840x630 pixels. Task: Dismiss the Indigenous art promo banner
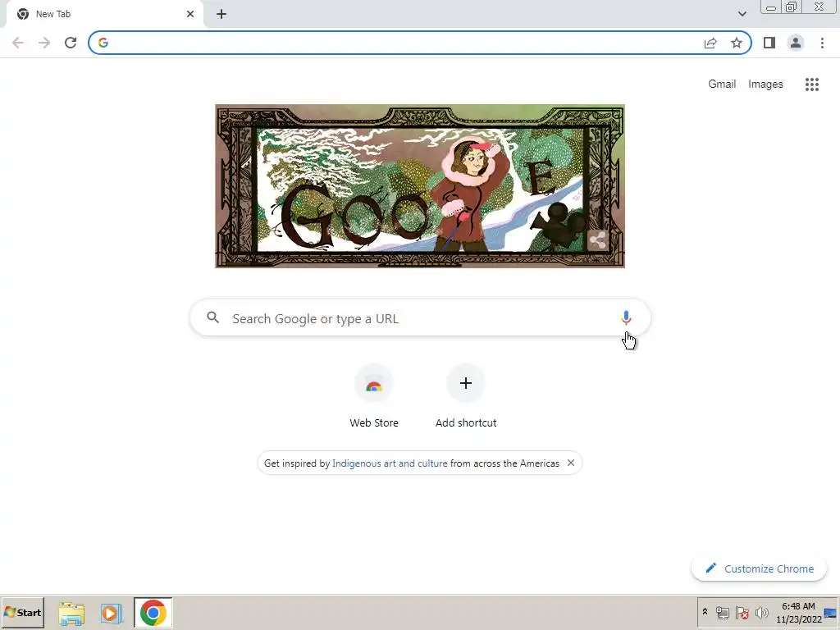[571, 463]
